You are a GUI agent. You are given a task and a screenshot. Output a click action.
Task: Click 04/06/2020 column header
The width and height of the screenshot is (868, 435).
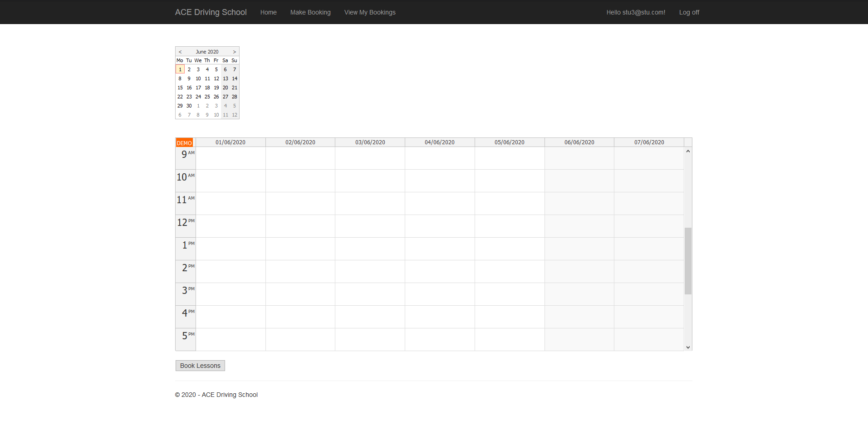click(x=440, y=142)
